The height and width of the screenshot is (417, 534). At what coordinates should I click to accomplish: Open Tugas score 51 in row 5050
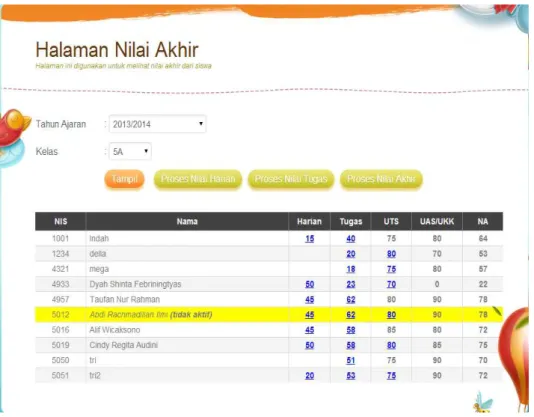click(351, 360)
